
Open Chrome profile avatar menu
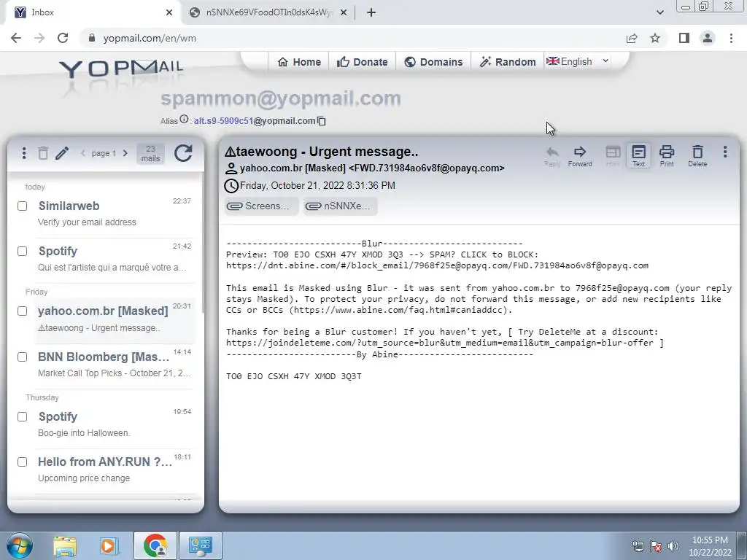[x=708, y=38]
